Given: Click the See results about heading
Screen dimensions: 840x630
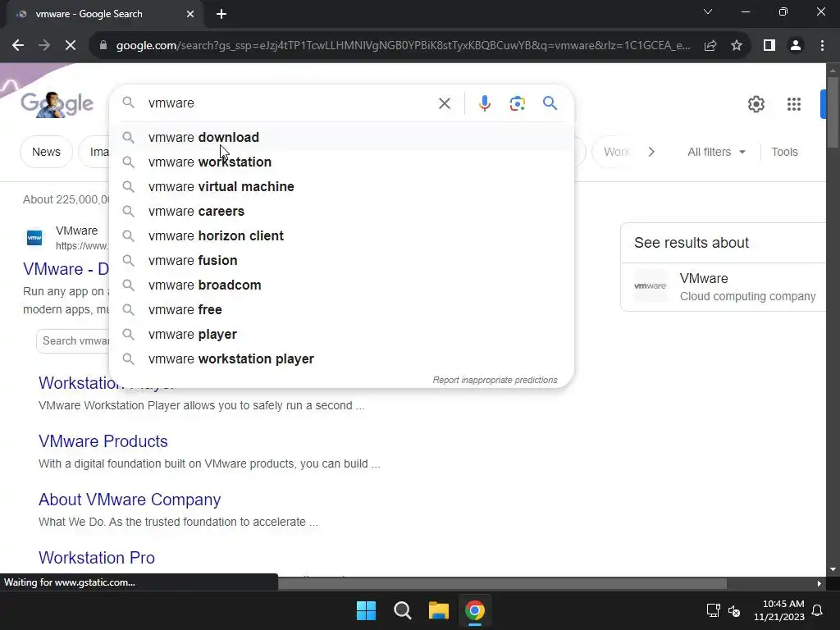Looking at the screenshot, I should click(692, 243).
